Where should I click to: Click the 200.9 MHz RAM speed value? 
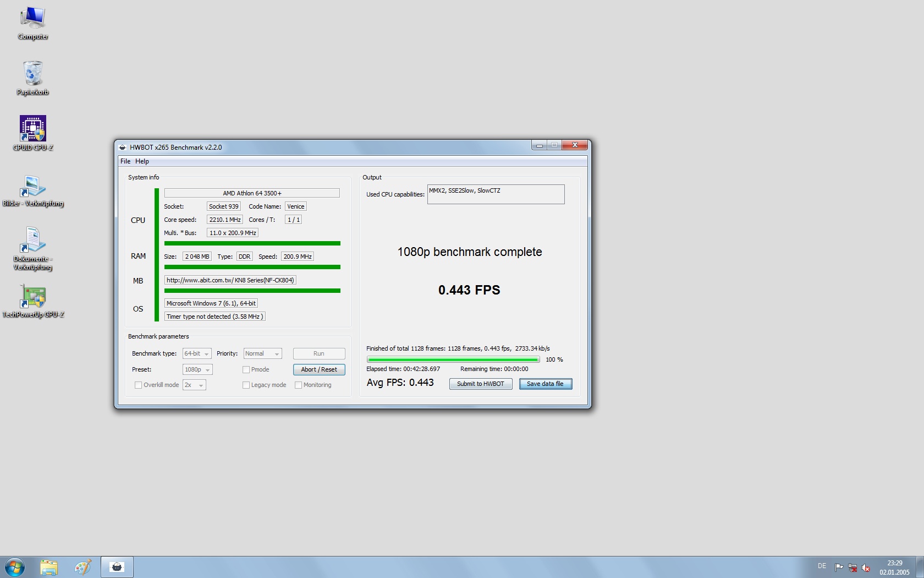pos(298,257)
